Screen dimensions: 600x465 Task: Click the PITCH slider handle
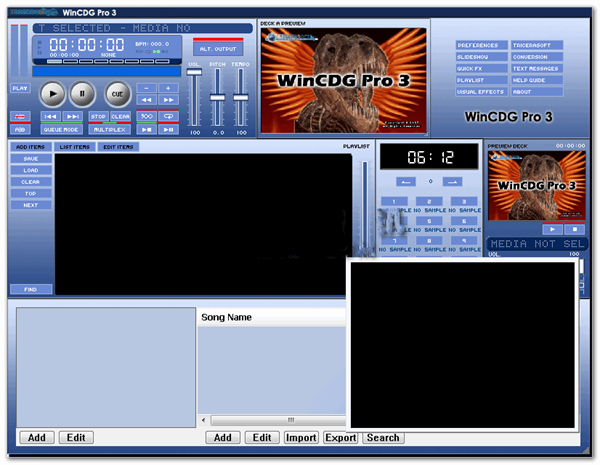point(217,98)
